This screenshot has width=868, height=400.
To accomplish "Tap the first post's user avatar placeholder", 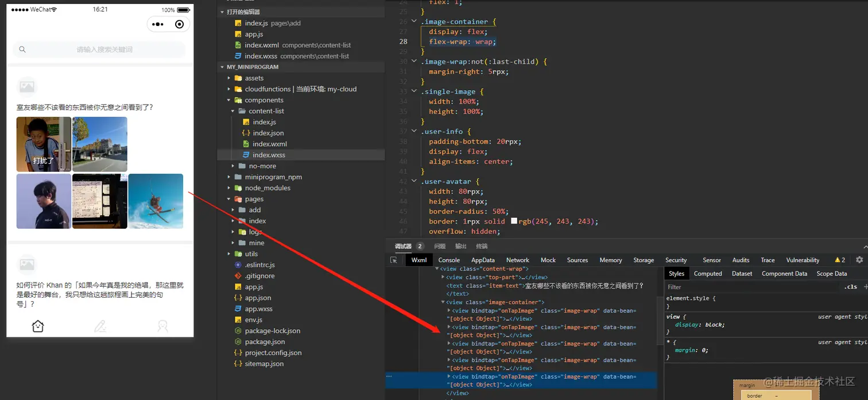I will tap(27, 87).
